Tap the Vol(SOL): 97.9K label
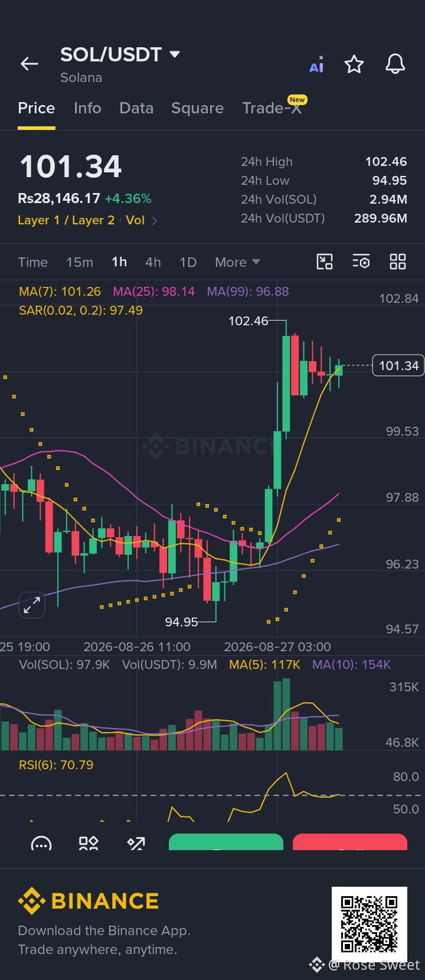 (64, 665)
